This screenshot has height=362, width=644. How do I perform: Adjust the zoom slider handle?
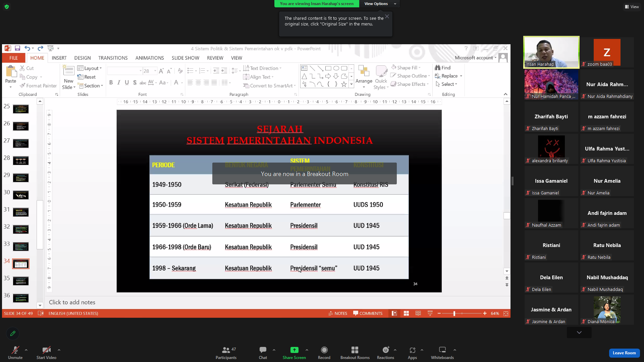tap(454, 313)
